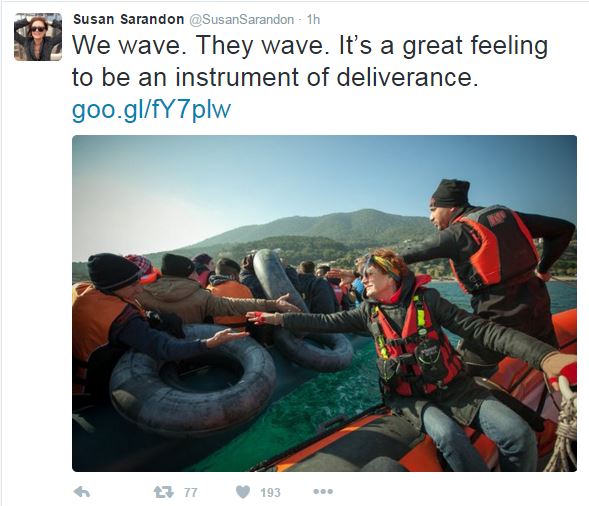The width and height of the screenshot is (589, 506).
Task: Open Susan Sarandon's profile avatar
Action: point(38,37)
